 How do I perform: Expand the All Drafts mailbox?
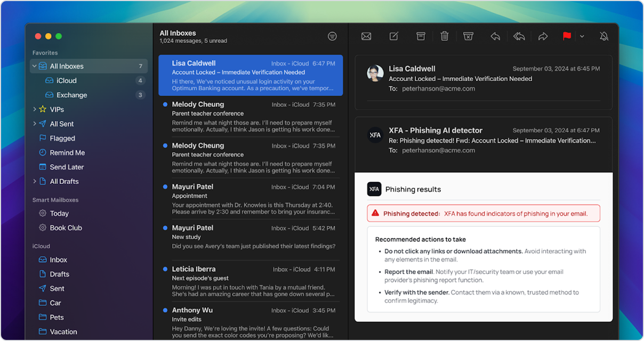[x=35, y=181]
